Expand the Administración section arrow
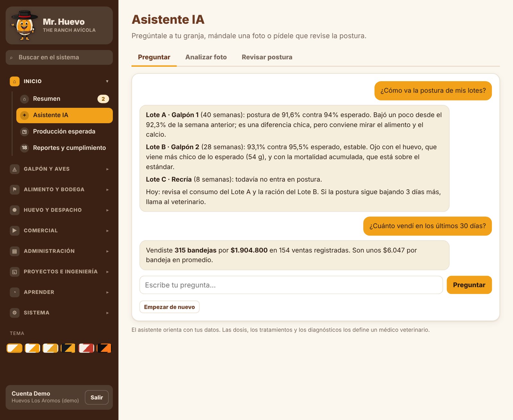This screenshot has height=420, width=513. point(107,251)
